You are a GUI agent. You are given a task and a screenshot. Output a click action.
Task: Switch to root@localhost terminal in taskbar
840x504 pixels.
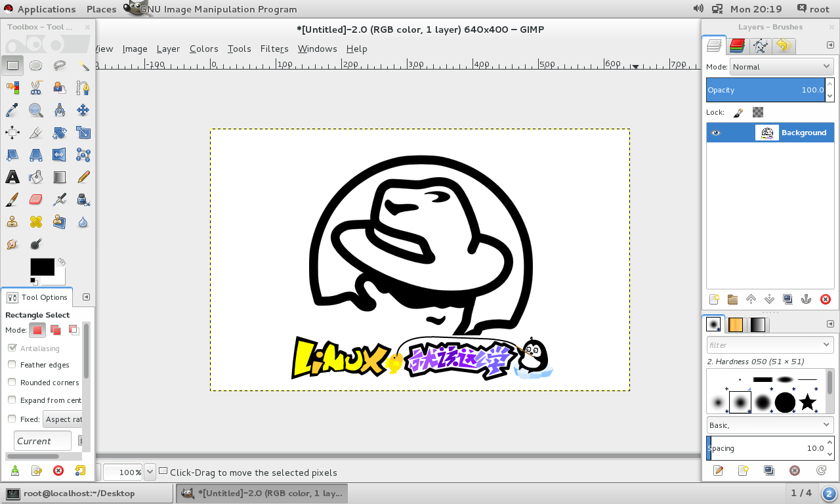coord(88,493)
